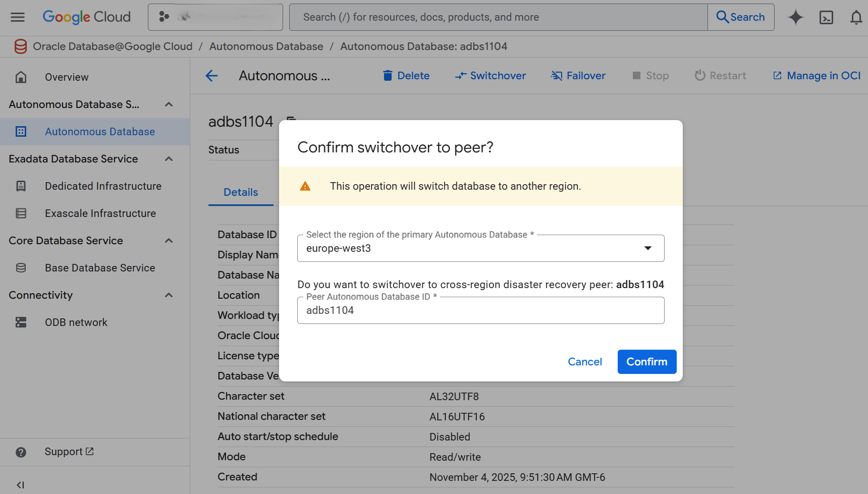Click the Delete trash icon
Image resolution: width=868 pixels, height=494 pixels.
point(388,75)
